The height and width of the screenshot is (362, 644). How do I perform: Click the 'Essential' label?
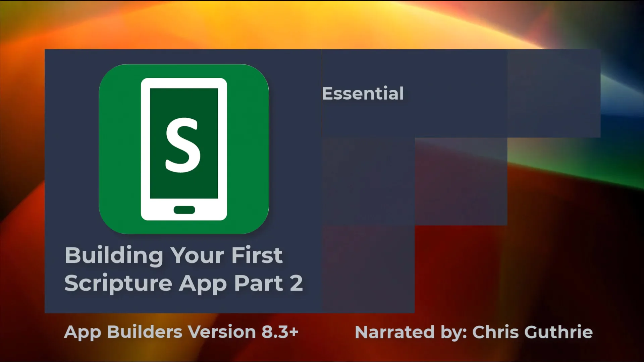pyautogui.click(x=363, y=94)
